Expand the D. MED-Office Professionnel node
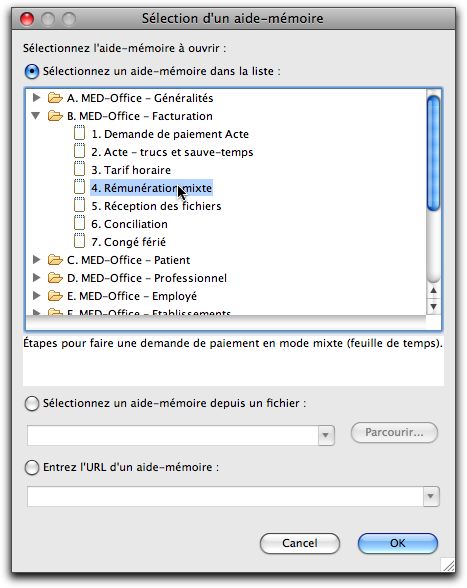The height and width of the screenshot is (588, 467). tap(36, 278)
